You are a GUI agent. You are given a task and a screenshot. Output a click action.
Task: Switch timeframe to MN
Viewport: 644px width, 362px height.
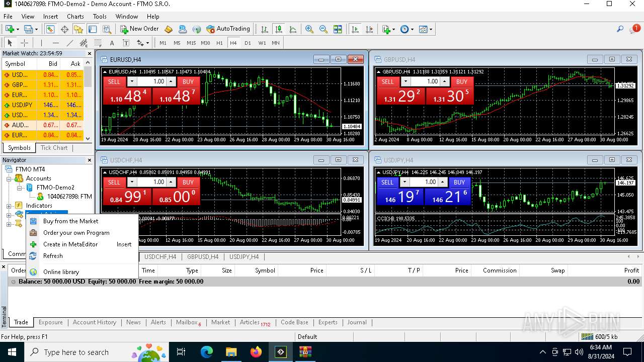[x=276, y=43]
